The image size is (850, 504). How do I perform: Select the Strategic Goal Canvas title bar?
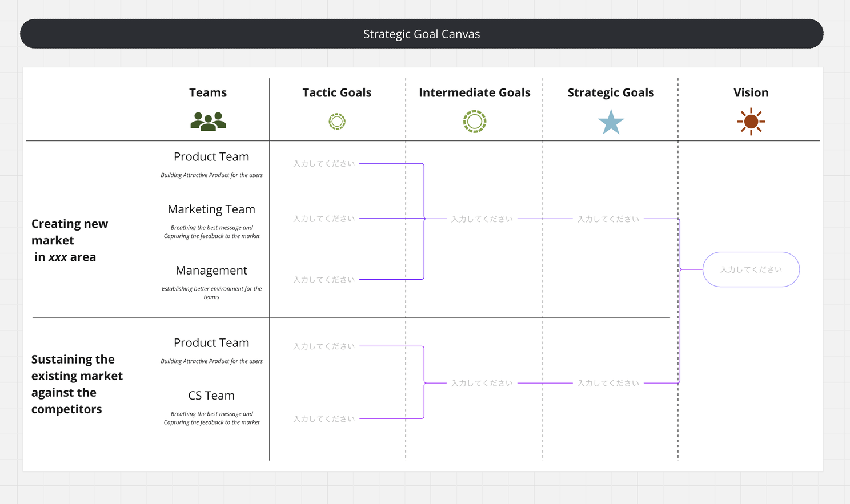coord(422,34)
